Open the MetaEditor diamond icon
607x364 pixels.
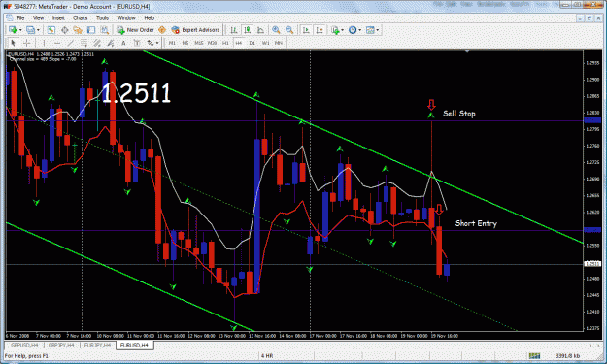click(x=162, y=30)
